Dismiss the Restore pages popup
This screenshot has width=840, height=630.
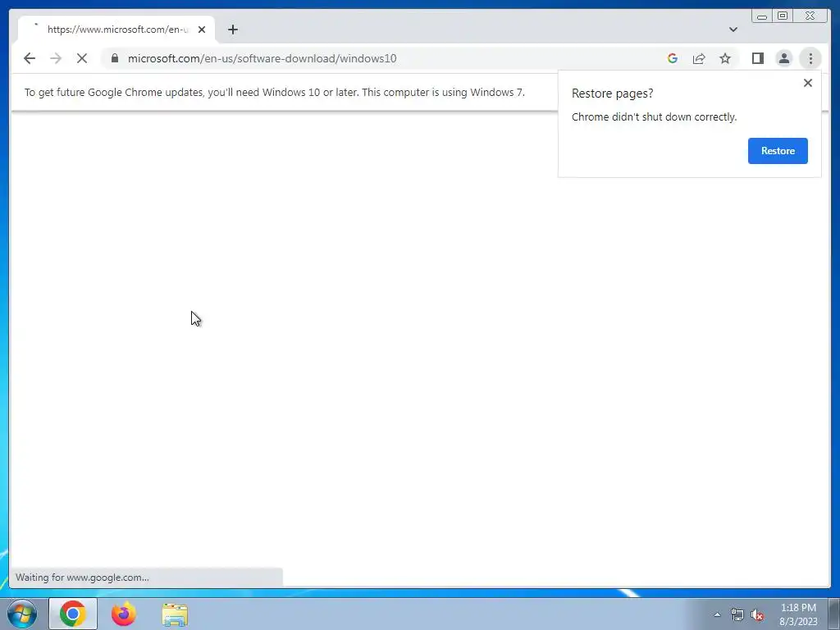click(x=807, y=83)
